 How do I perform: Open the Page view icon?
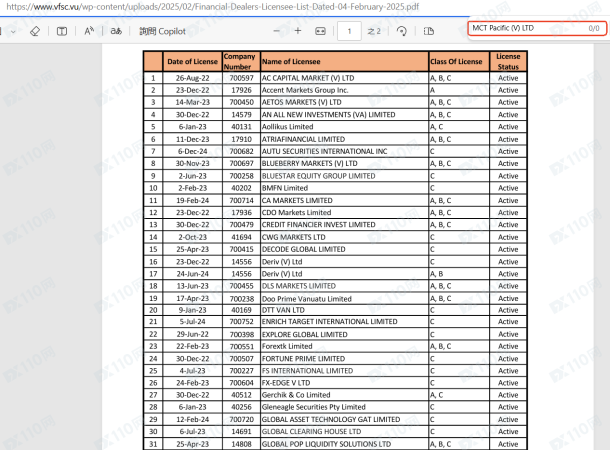(429, 31)
